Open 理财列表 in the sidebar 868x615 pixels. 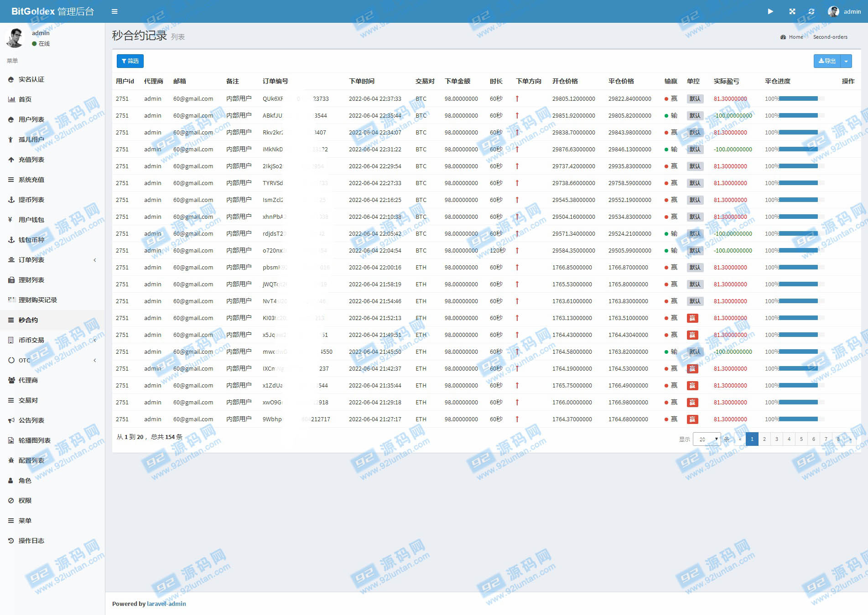pyautogui.click(x=52, y=280)
